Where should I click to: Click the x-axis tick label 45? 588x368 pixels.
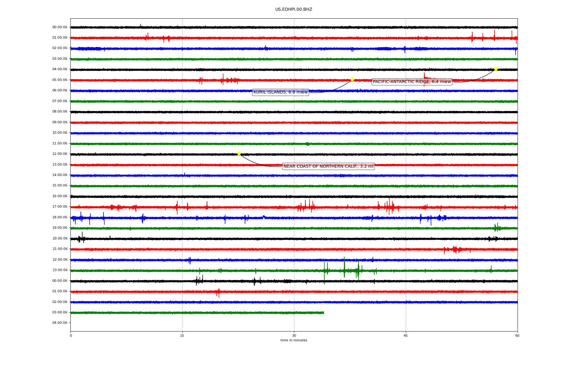(406, 335)
